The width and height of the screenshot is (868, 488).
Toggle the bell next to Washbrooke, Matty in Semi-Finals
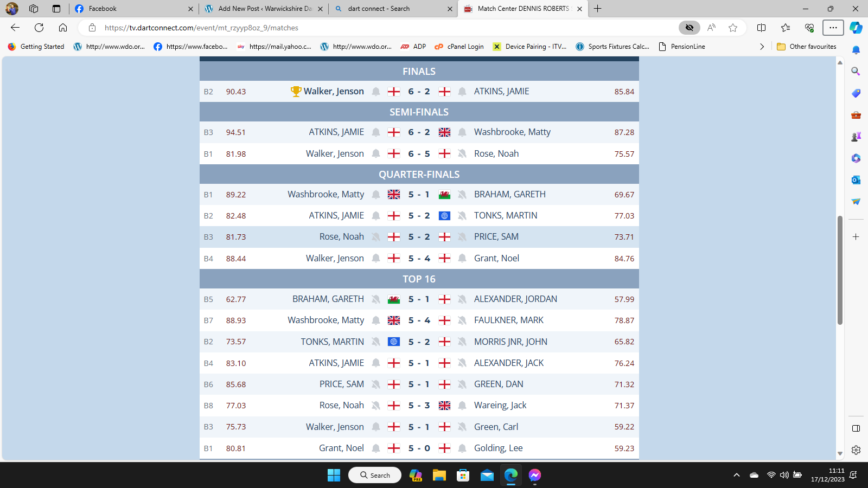(462, 132)
